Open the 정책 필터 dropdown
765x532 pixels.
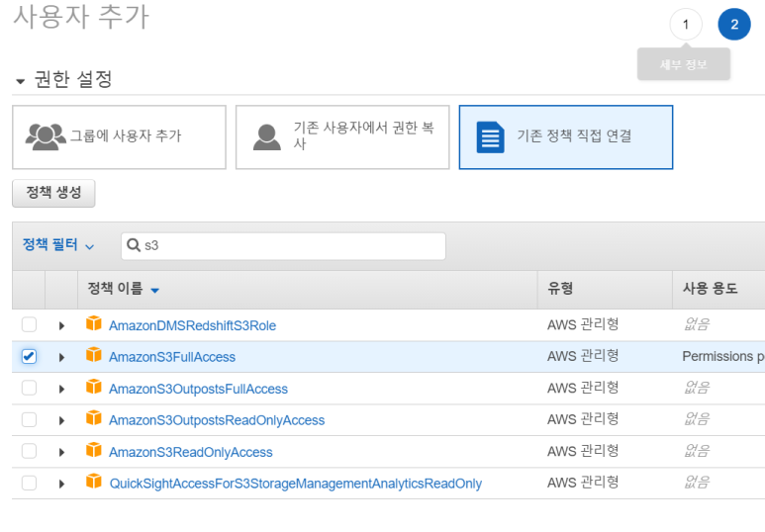(58, 245)
